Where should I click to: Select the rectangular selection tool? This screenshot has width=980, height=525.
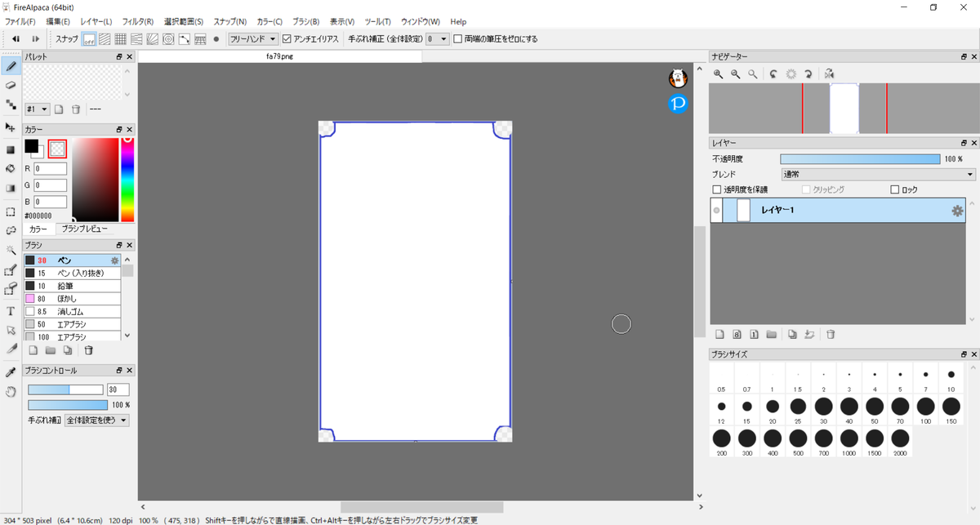(x=11, y=211)
